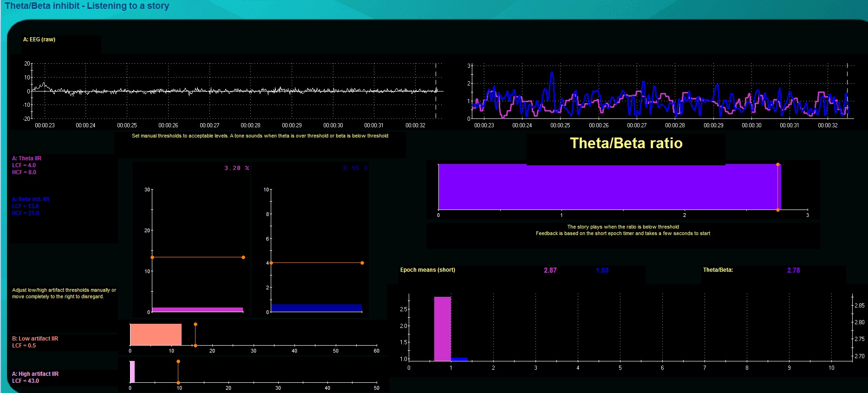Click the magenta theta amplitude bar
Image resolution: width=868 pixels, height=393 pixels.
[x=197, y=309]
